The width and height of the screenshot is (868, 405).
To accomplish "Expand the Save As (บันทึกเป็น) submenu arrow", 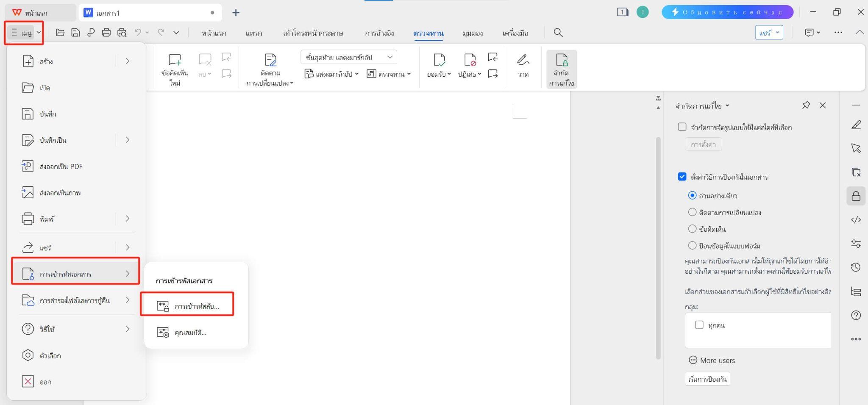I will [x=127, y=140].
